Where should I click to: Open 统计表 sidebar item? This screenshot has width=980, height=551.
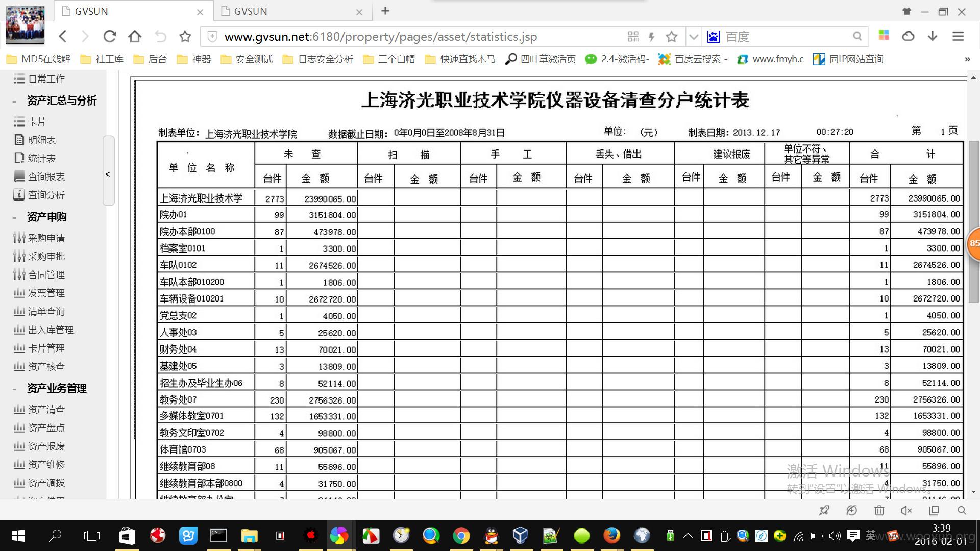(35, 159)
